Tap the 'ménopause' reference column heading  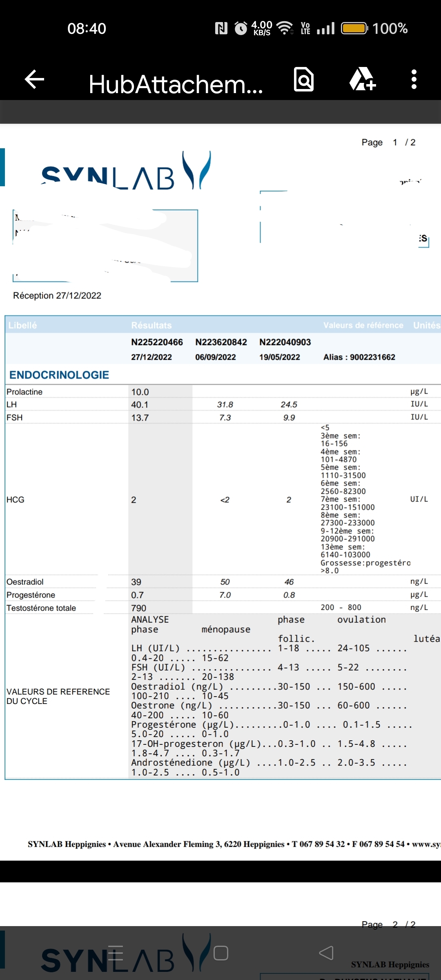point(226,630)
